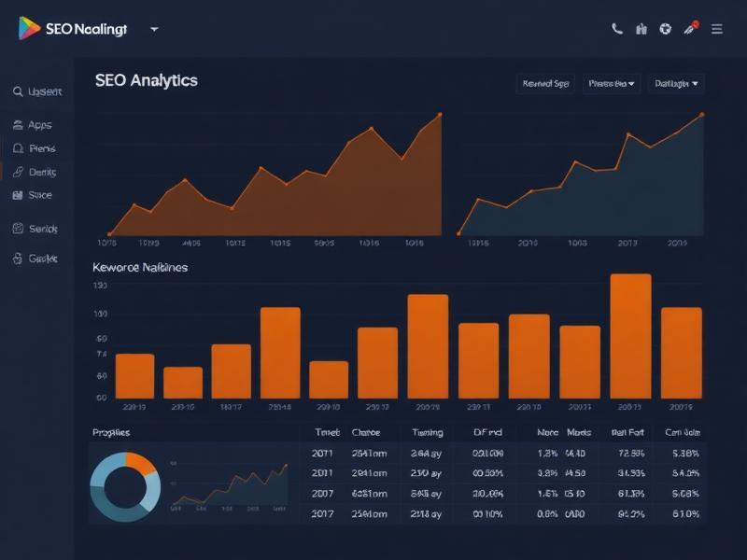Viewport: 747px width, 560px height.
Task: Click the second-to-last sidebar icon
Action: click(x=18, y=229)
